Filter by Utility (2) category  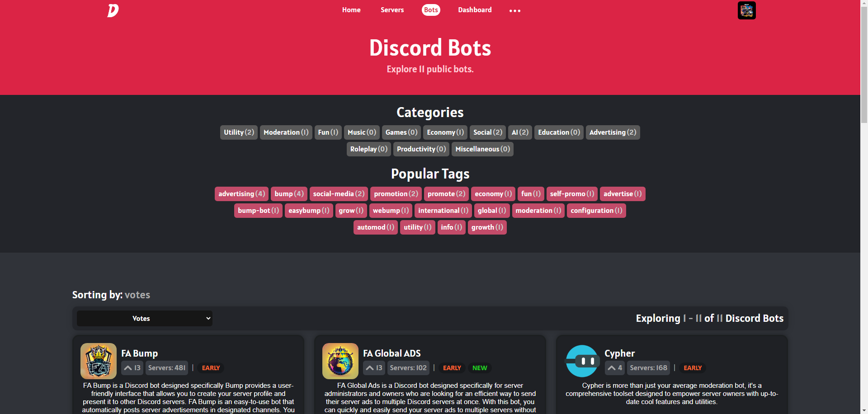click(x=239, y=132)
